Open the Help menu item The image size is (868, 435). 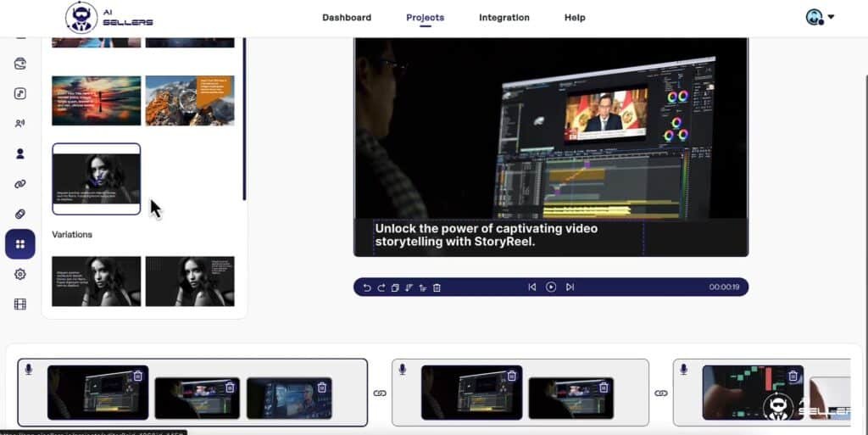[x=575, y=18]
